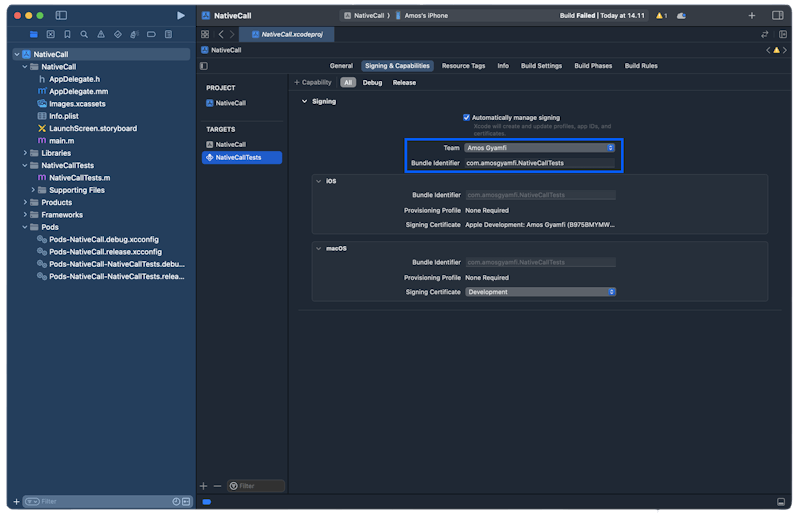Open macOS Signing Certificate Development dropdown
Image resolution: width=800 pixels, height=516 pixels.
(x=540, y=292)
